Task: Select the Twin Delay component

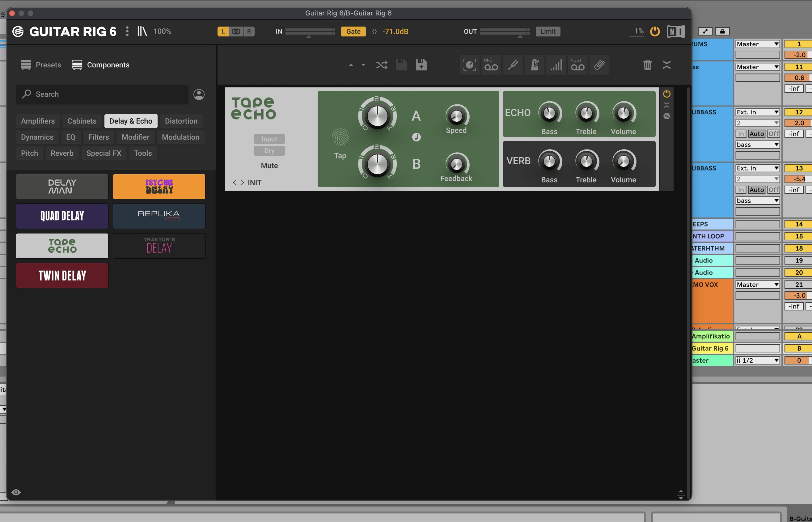Action: click(62, 276)
